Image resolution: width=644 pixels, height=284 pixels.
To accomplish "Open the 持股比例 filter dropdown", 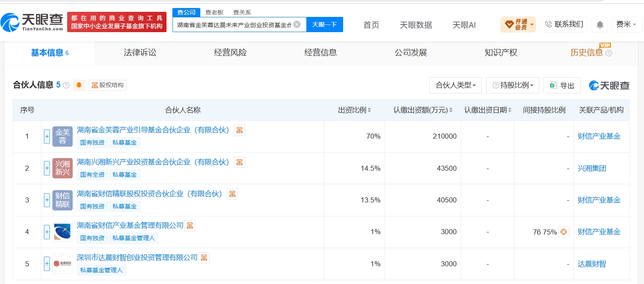I will (513, 85).
